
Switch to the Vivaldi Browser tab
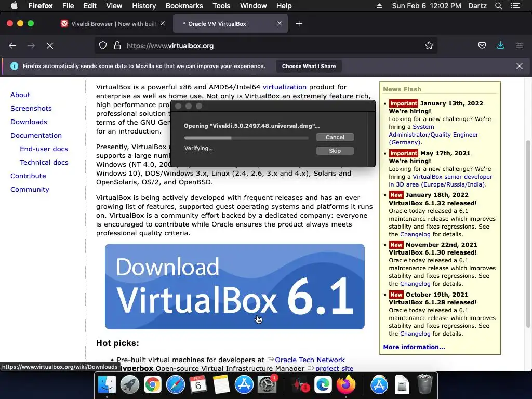coord(113,24)
